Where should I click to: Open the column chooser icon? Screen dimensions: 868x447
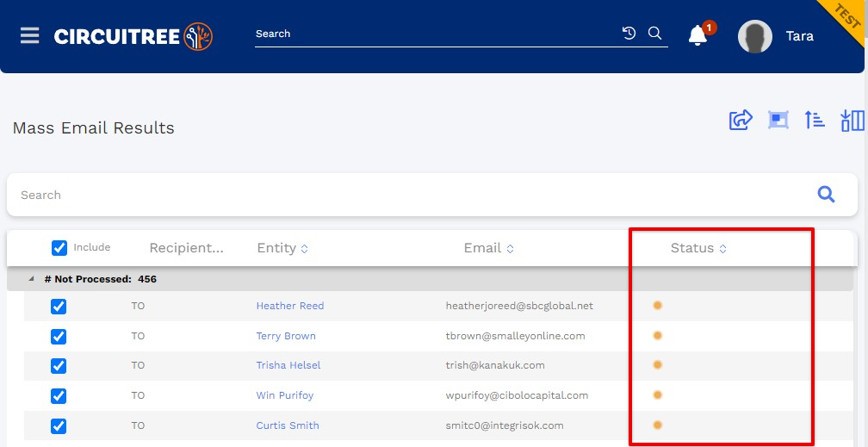pyautogui.click(x=852, y=120)
